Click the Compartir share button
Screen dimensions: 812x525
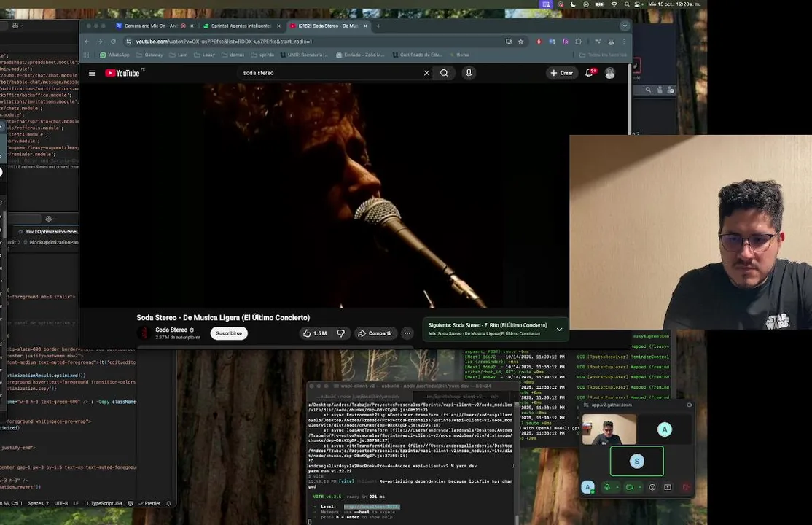[375, 333]
